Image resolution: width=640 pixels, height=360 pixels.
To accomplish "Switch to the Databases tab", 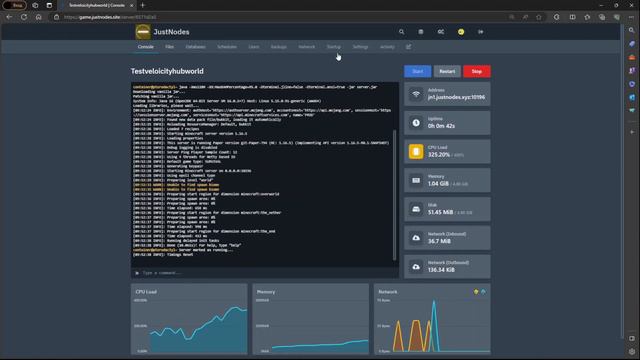I will click(196, 47).
